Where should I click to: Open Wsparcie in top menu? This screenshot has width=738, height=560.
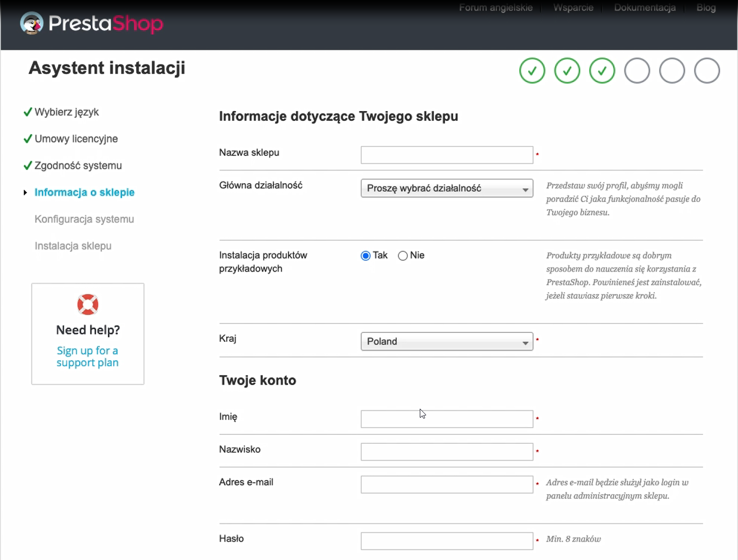click(573, 7)
